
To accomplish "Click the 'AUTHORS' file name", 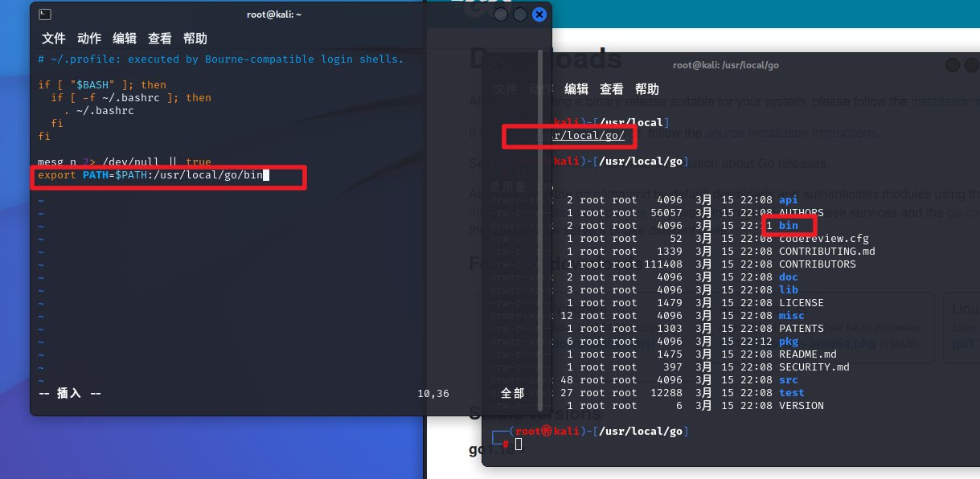I will (802, 212).
